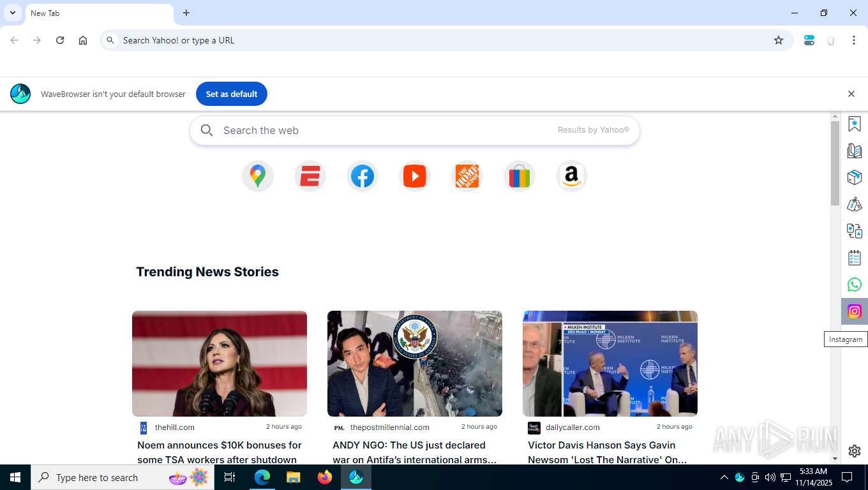Reload the current page
Viewport: 868px width, 490px height.
click(60, 40)
